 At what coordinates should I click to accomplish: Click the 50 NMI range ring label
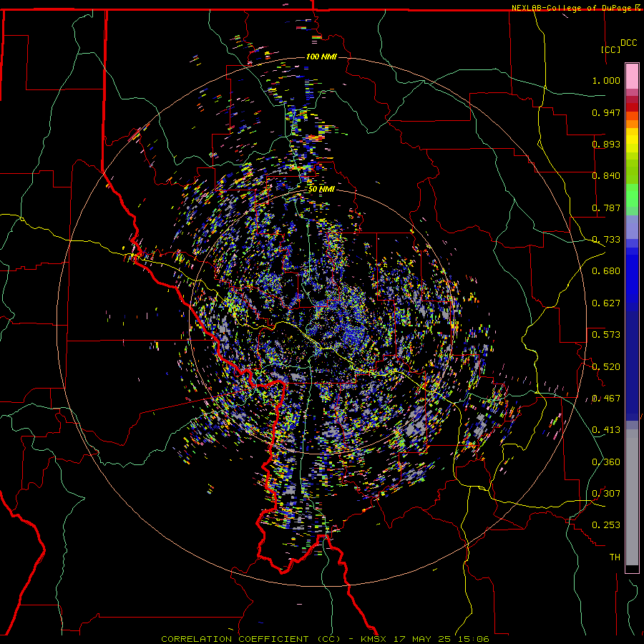pos(321,189)
